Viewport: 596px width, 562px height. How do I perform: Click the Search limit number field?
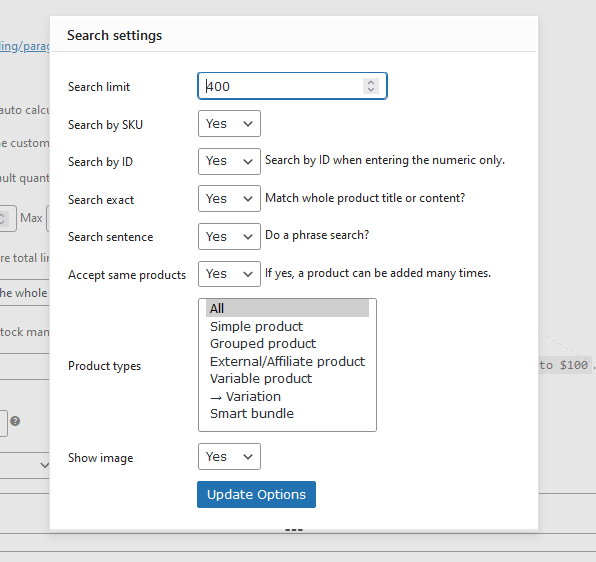coord(292,86)
